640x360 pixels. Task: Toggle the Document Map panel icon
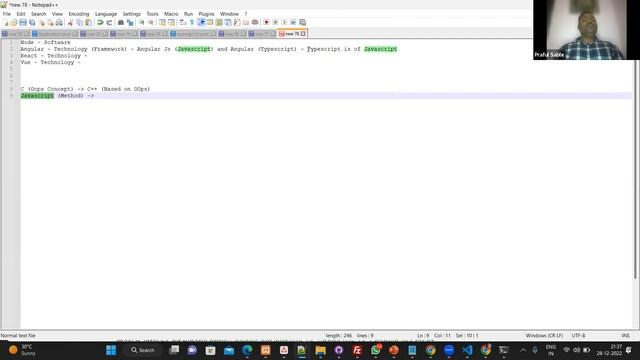[x=219, y=22]
